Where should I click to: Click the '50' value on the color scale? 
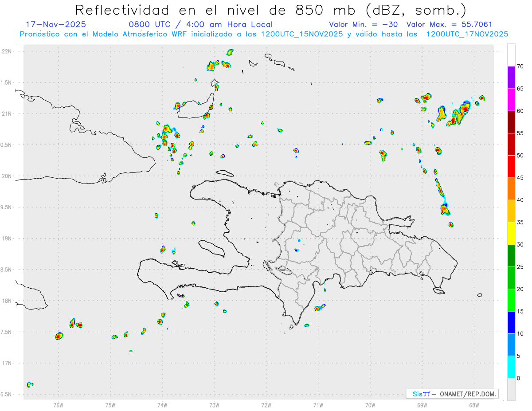(x=520, y=156)
